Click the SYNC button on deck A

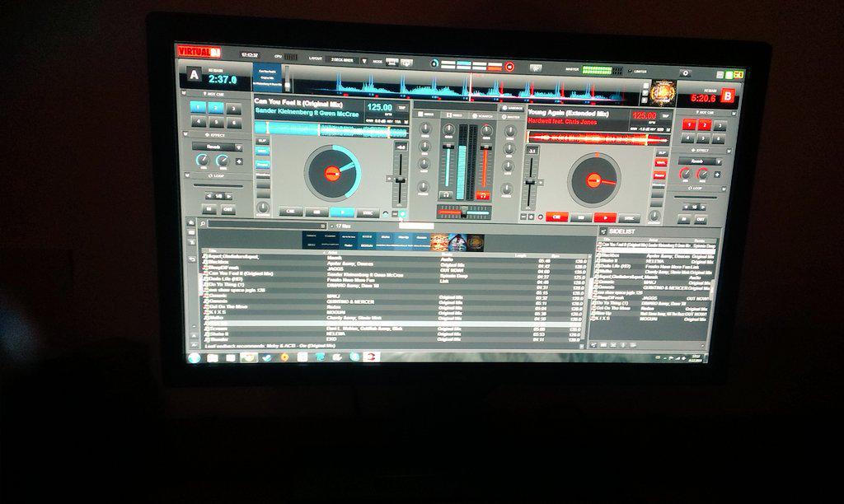pyautogui.click(x=366, y=212)
